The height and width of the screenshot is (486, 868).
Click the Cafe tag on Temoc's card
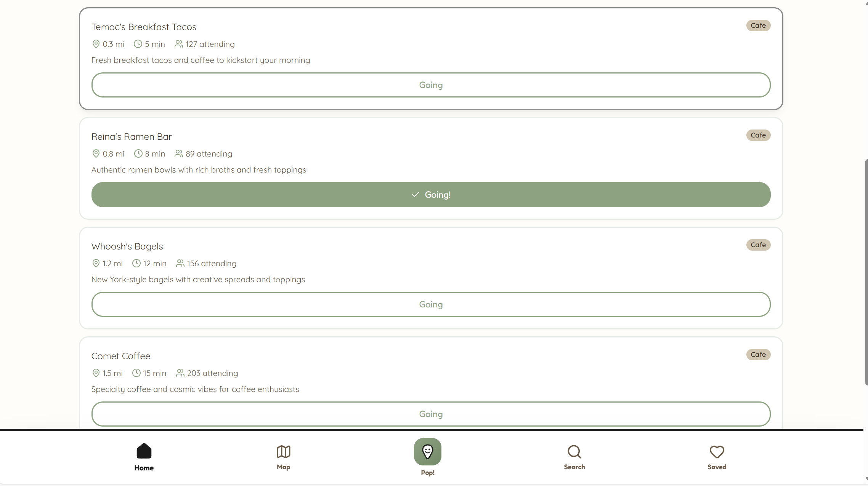click(x=758, y=26)
